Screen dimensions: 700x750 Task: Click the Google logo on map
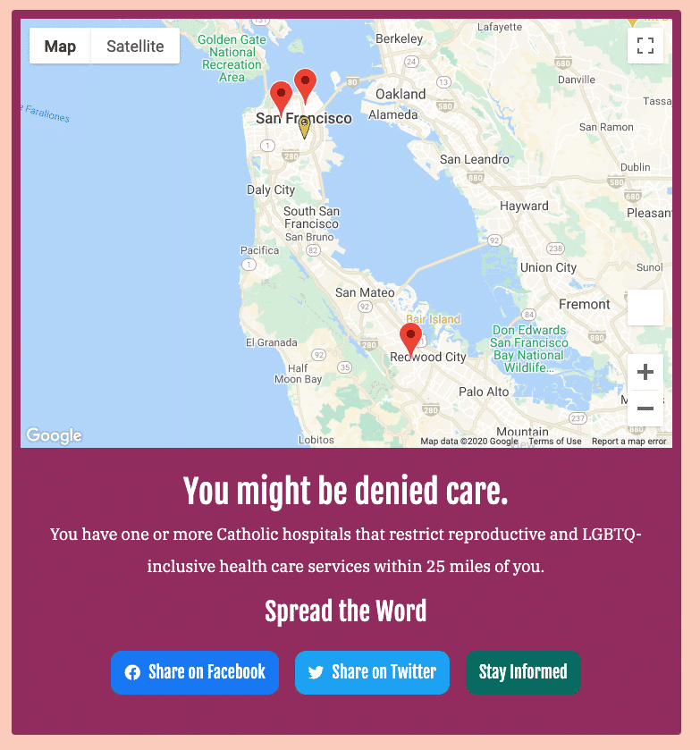(54, 435)
